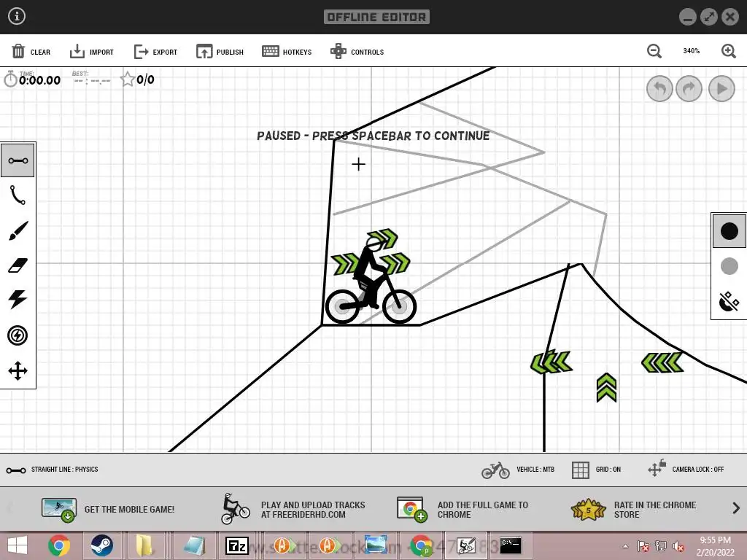
Task: Open Play and Upload Tracks link
Action: tap(293, 510)
